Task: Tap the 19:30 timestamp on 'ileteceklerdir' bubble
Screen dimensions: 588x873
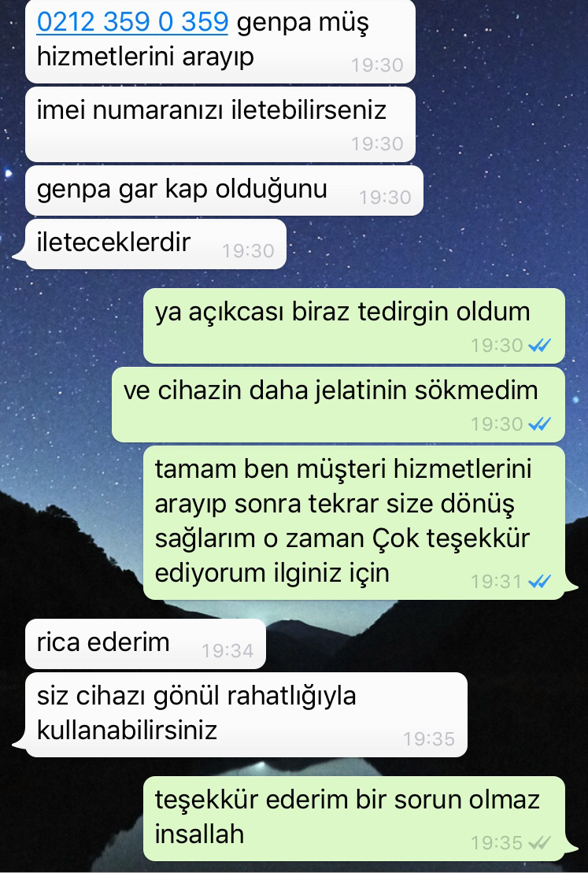Action: tap(248, 251)
